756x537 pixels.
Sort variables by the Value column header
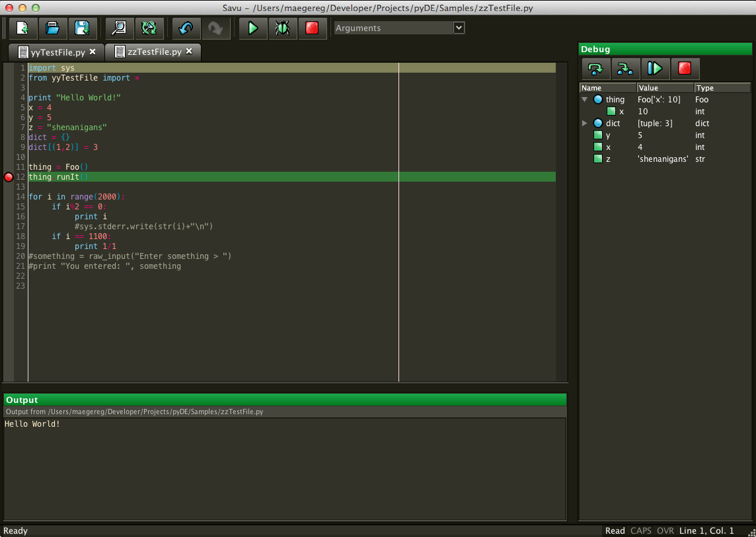coord(665,88)
